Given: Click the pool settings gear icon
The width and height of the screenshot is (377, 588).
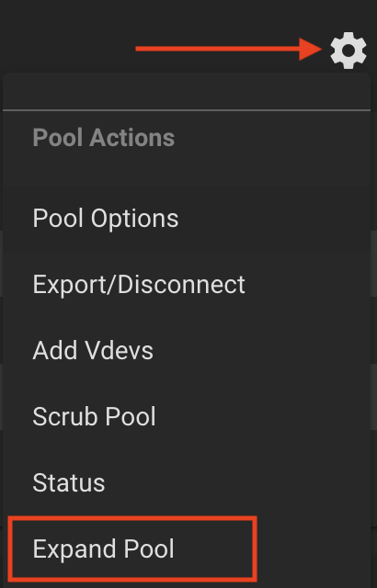Looking at the screenshot, I should [348, 51].
